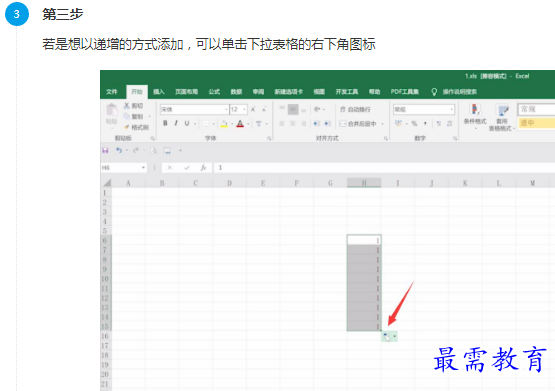Expand the fill color dropdown arrow

pos(232,123)
